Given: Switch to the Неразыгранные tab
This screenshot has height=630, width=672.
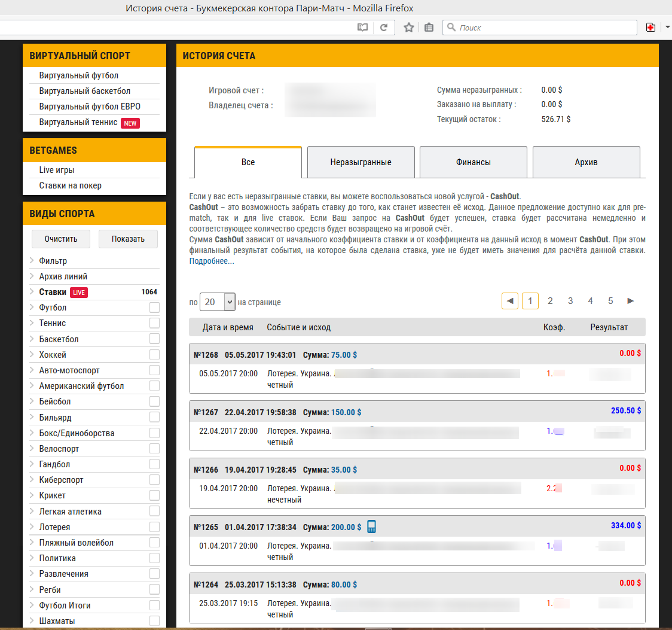Looking at the screenshot, I should click(361, 162).
